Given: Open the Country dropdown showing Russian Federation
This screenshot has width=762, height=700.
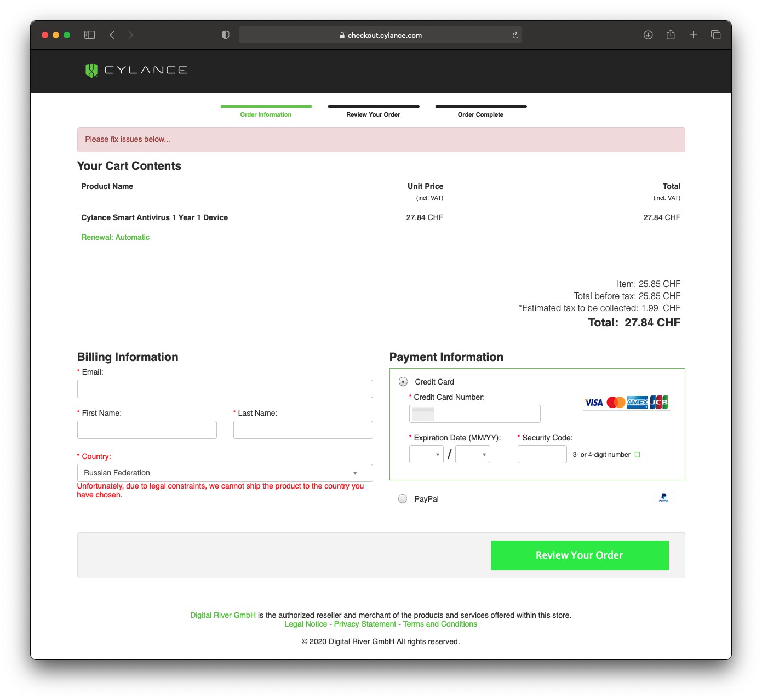Looking at the screenshot, I should tap(225, 473).
